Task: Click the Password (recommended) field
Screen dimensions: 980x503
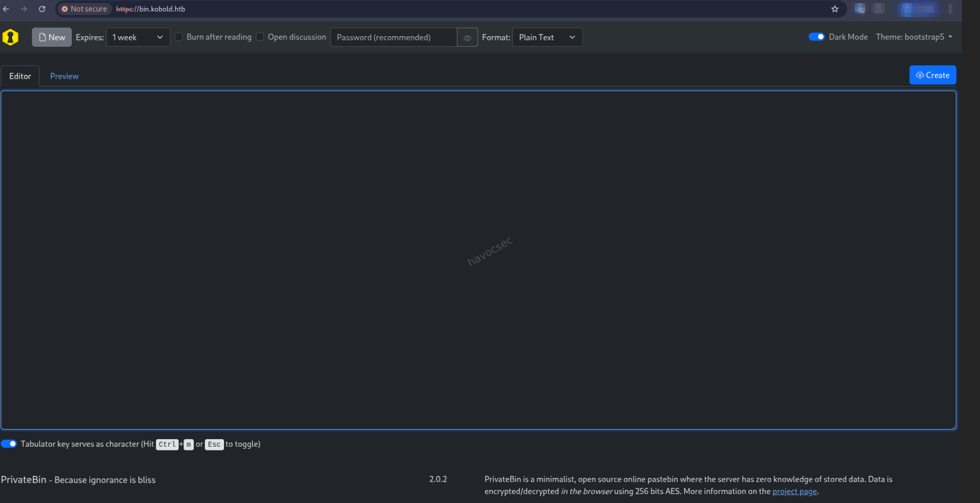Action: pyautogui.click(x=394, y=37)
